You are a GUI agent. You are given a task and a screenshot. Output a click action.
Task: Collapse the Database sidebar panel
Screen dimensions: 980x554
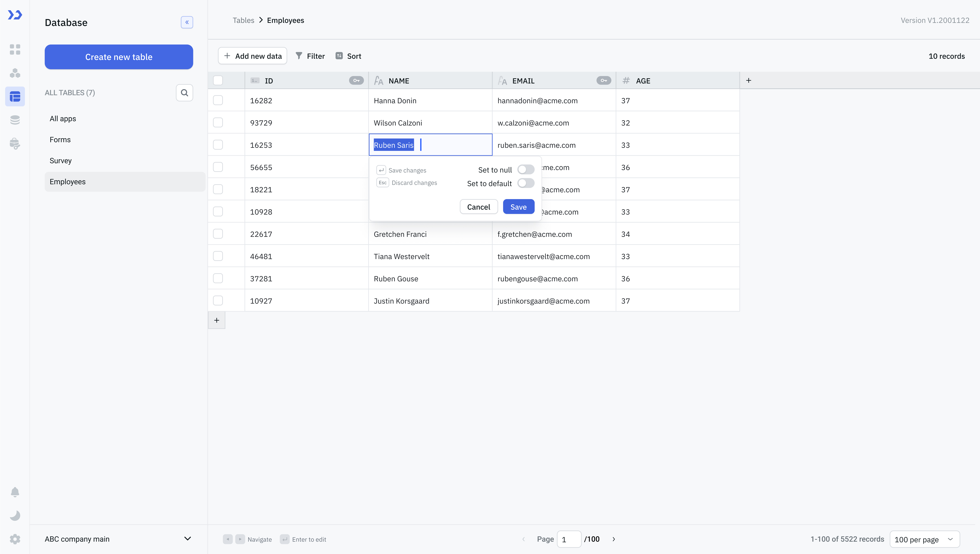(187, 22)
